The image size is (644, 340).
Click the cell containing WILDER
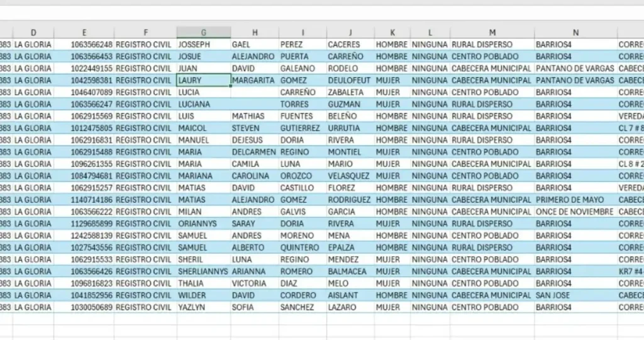click(x=204, y=295)
